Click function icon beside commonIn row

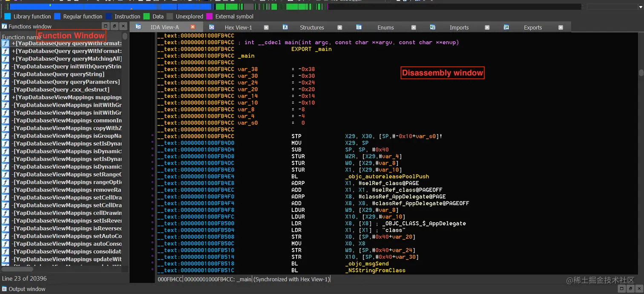pyautogui.click(x=5, y=120)
